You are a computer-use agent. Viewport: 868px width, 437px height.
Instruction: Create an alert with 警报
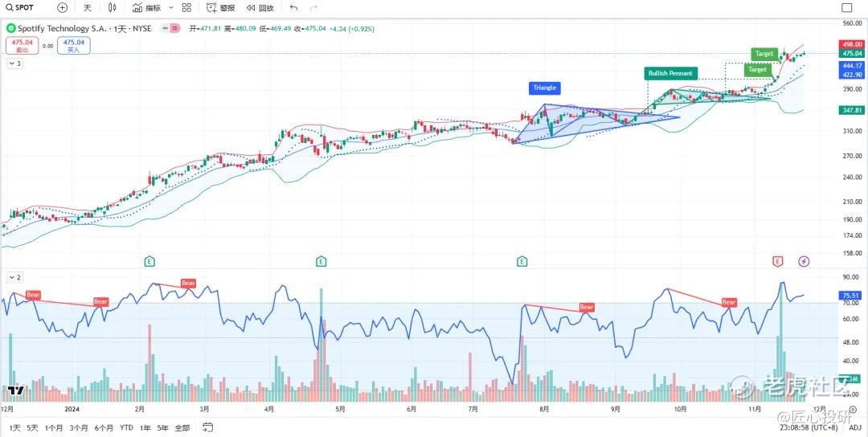[x=220, y=8]
